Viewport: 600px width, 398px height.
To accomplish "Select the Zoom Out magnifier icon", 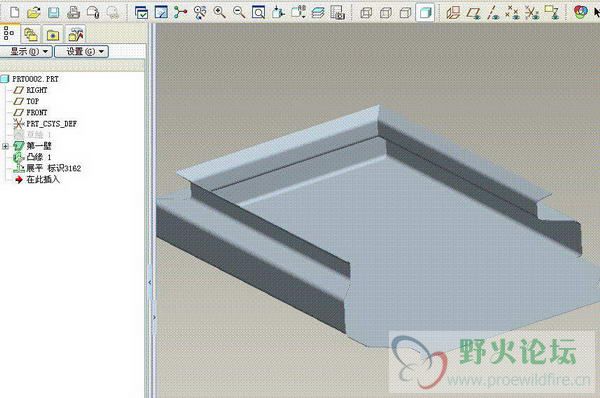I will 239,12.
